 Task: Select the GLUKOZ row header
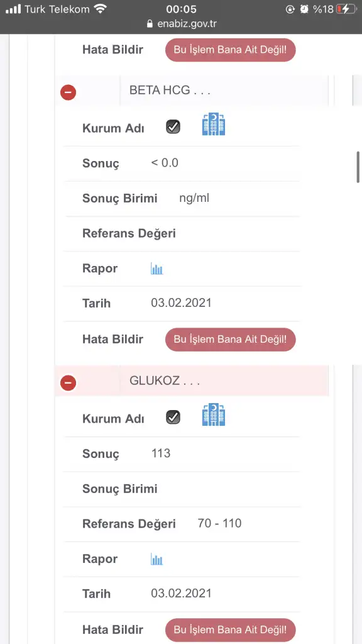tap(192, 380)
